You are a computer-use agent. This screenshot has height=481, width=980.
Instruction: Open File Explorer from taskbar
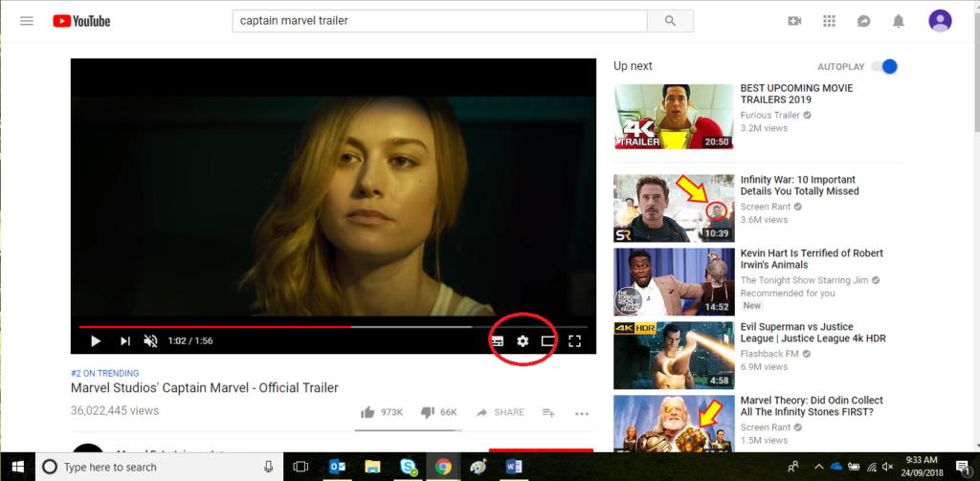coord(372,467)
